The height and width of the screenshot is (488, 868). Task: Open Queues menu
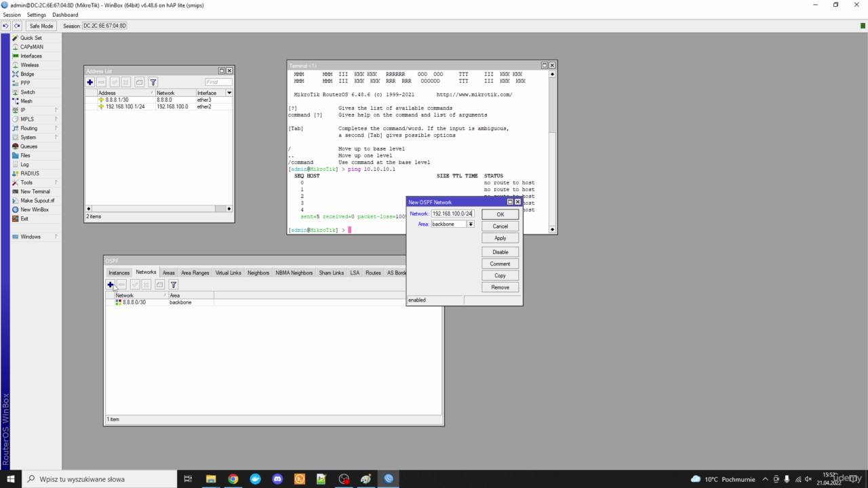(x=28, y=146)
